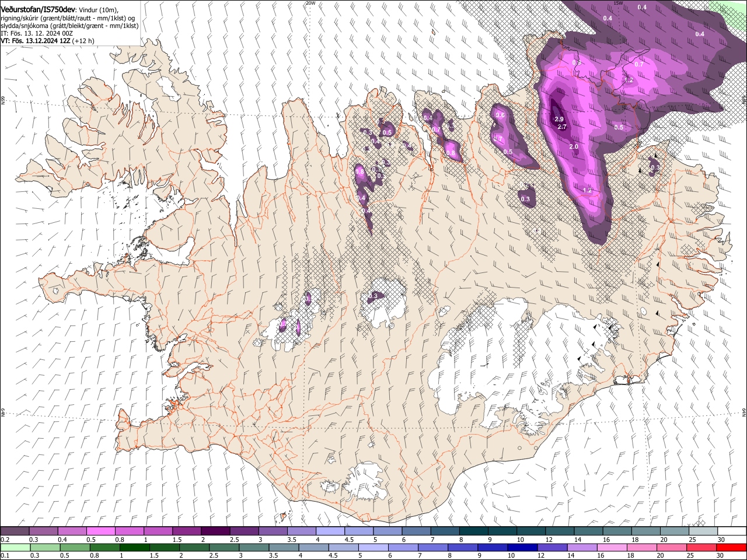This screenshot has height=560, width=747.
Task: Click the 15W longitude label
Action: point(619,3)
